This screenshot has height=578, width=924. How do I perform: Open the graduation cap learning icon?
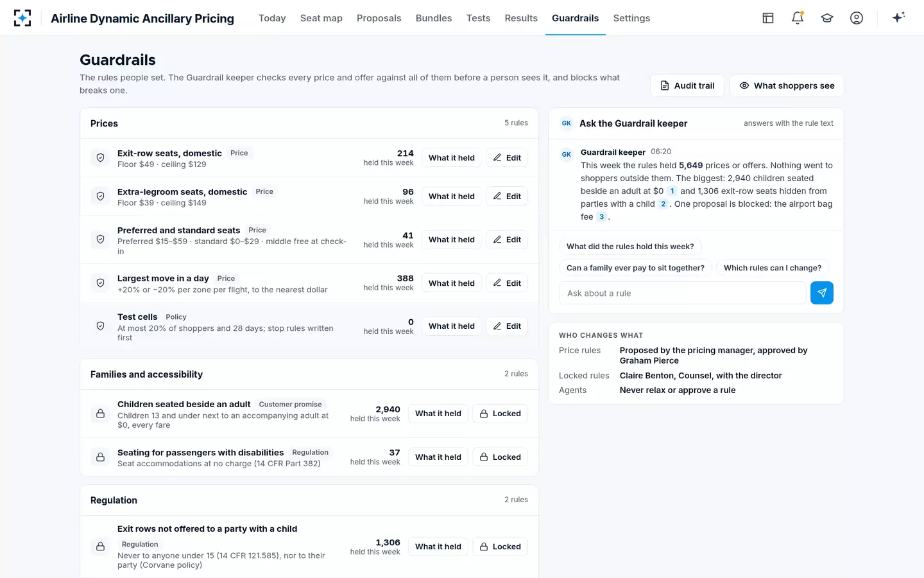827,18
